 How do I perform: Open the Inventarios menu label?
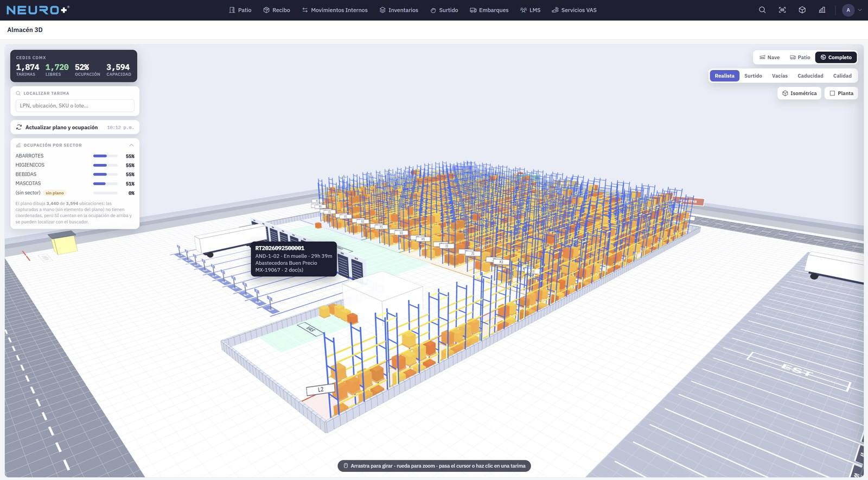tap(403, 10)
